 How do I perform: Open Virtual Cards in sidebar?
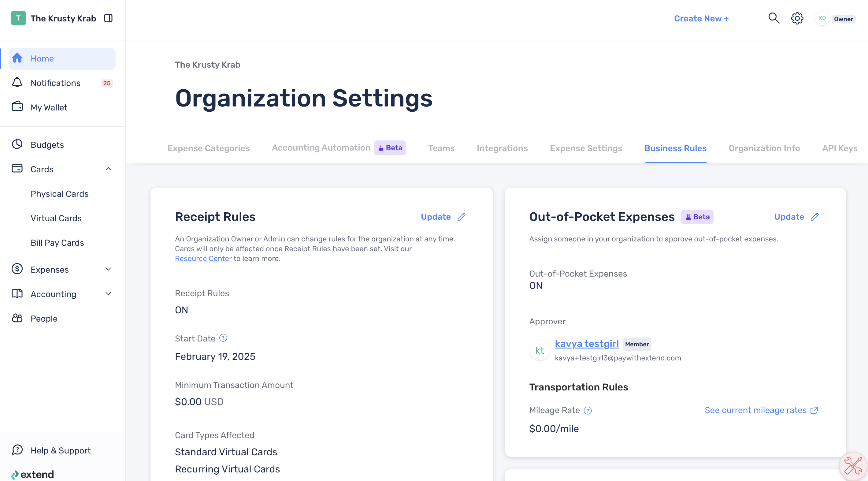[56, 218]
